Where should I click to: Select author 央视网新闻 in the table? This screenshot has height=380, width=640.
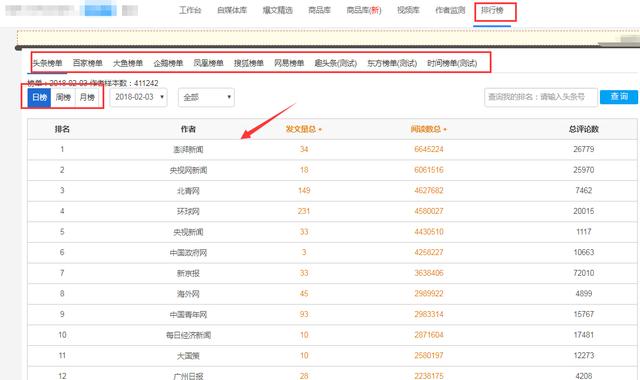pyautogui.click(x=188, y=170)
